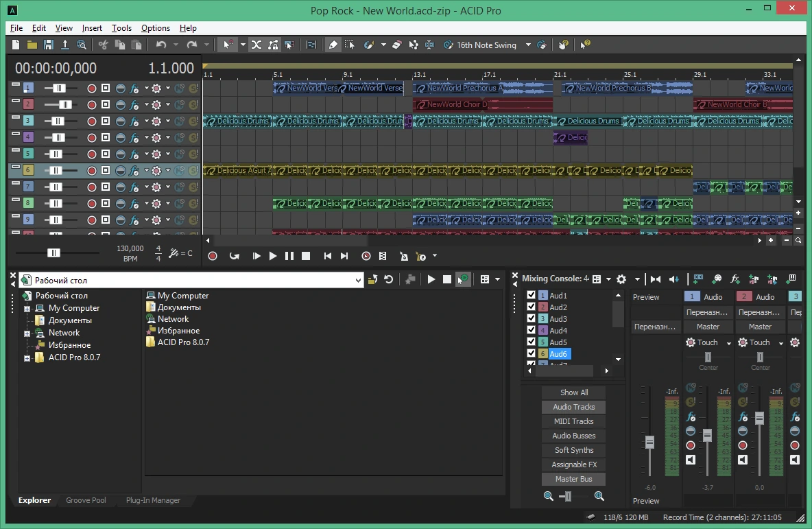This screenshot has width=812, height=529.
Task: Open the Рабочий стол path dropdown
Action: tap(358, 281)
